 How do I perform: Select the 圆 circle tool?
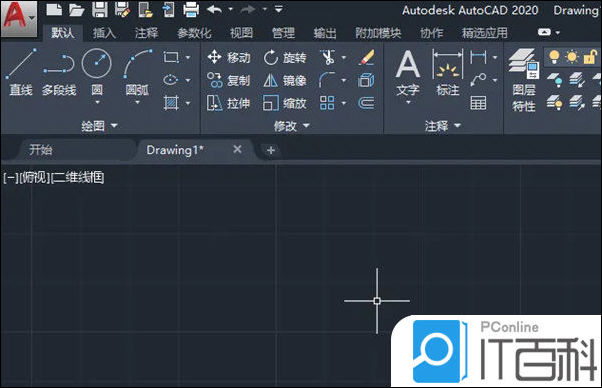(97, 71)
